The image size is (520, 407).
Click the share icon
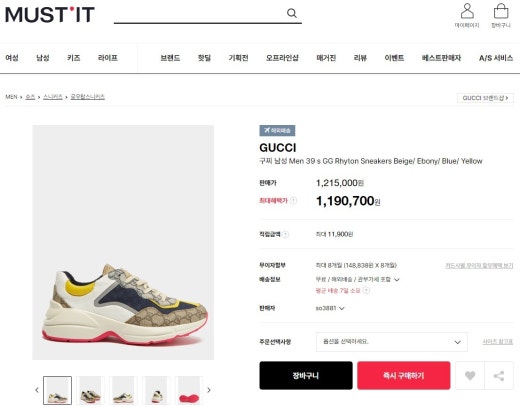499,376
